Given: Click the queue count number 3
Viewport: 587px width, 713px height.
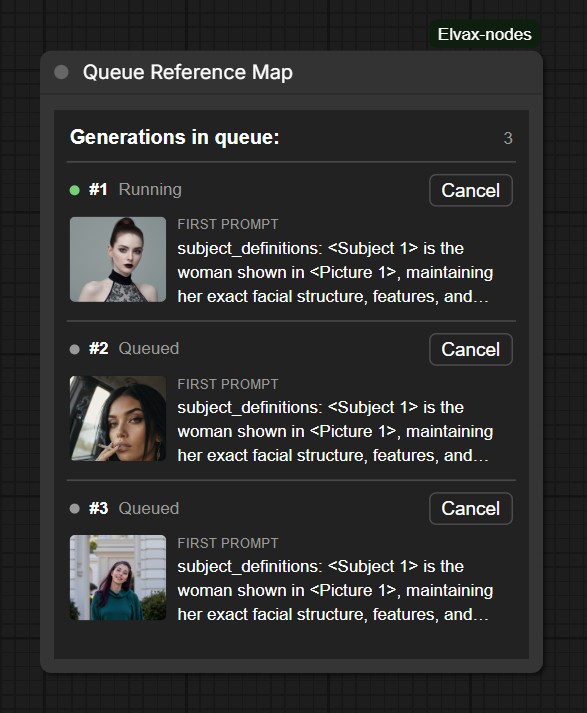Looking at the screenshot, I should coord(508,138).
